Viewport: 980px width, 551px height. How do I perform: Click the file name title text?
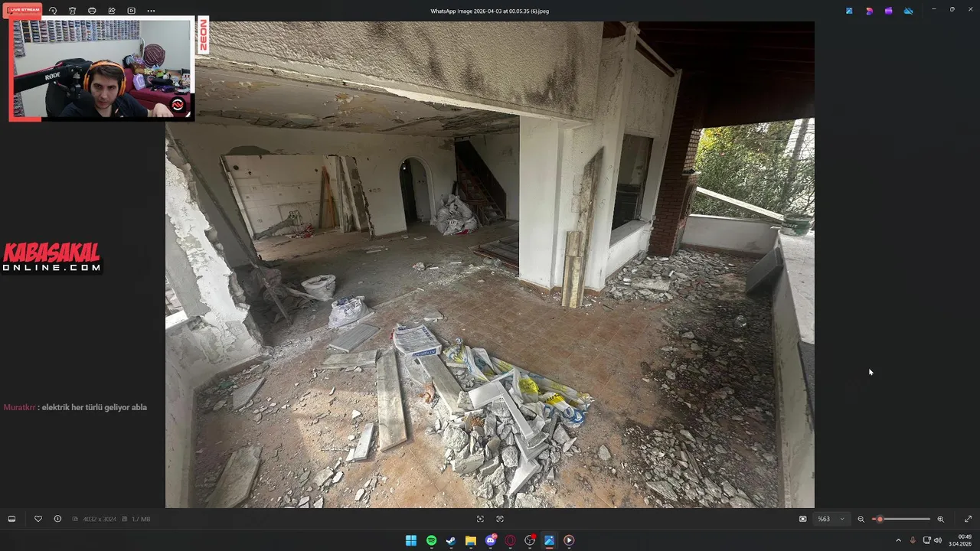490,11
